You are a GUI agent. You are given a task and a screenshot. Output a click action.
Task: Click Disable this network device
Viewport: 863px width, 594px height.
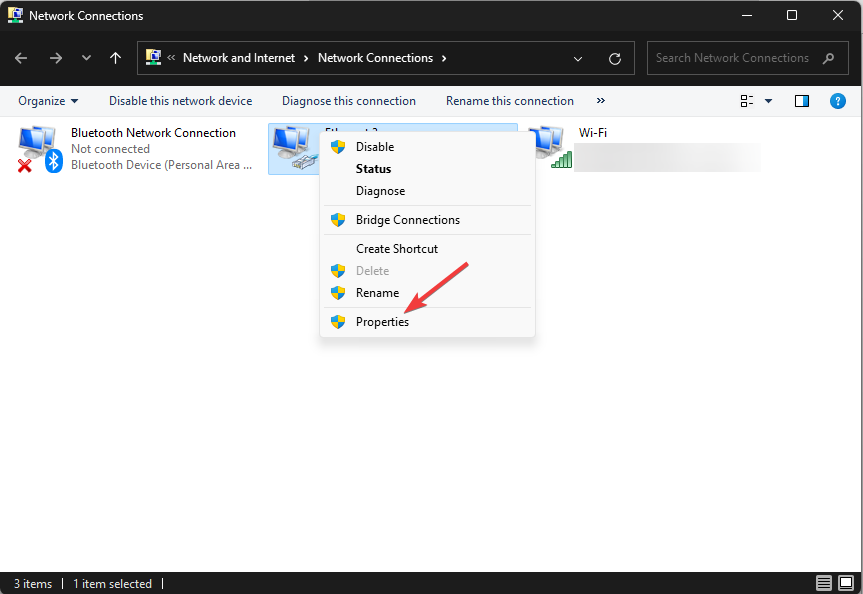pos(181,101)
